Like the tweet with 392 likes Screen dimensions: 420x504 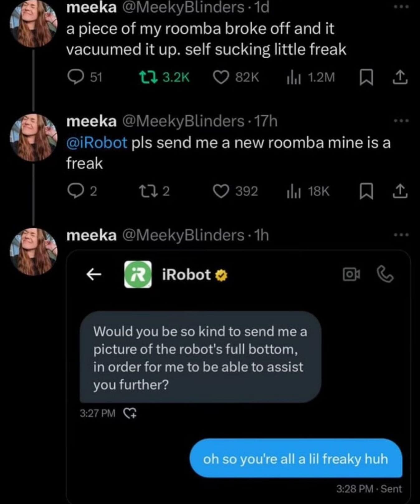pyautogui.click(x=221, y=191)
